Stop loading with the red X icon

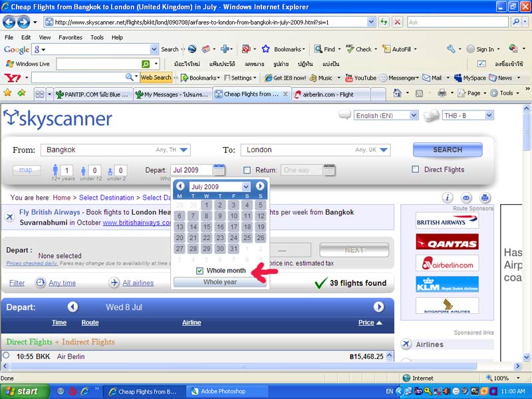[x=397, y=22]
